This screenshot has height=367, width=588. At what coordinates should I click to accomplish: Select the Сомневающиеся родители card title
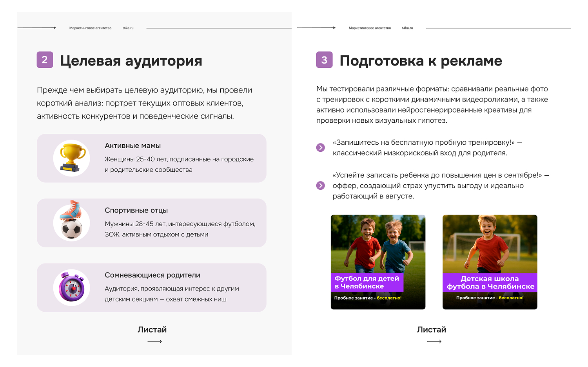click(x=152, y=275)
